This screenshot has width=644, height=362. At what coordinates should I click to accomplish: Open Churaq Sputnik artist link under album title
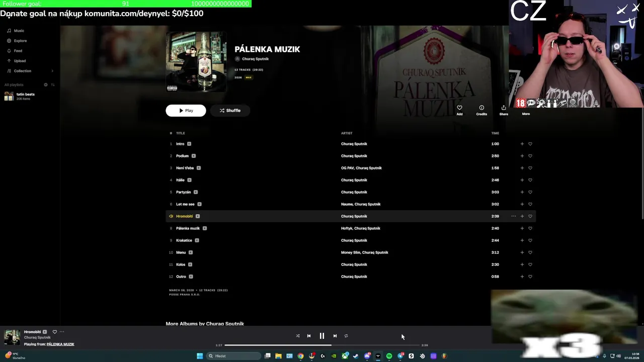pos(255,59)
